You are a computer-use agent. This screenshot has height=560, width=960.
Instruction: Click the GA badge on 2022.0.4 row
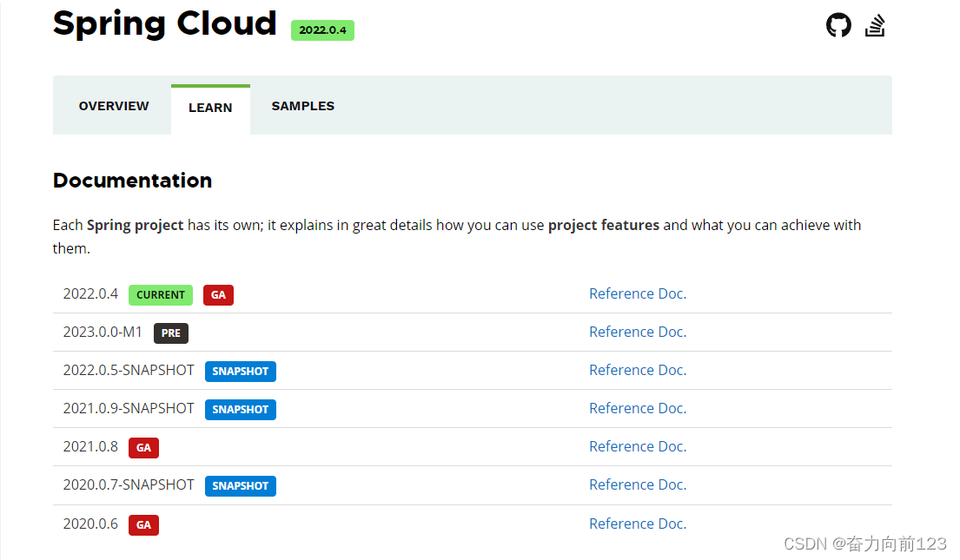point(219,295)
